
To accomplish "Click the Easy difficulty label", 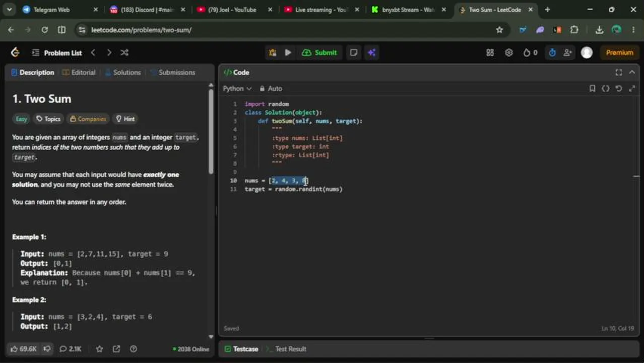I will (21, 119).
